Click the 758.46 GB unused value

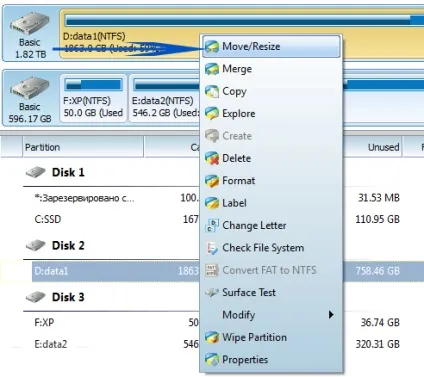coord(377,271)
